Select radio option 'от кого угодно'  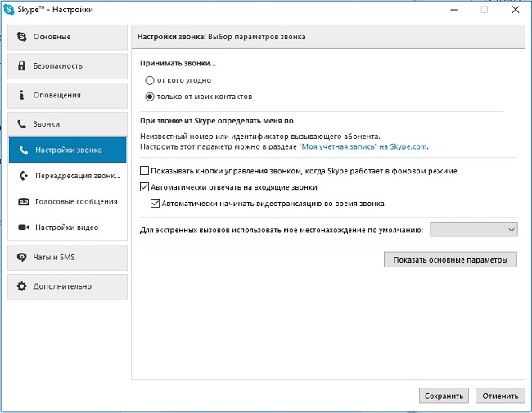click(150, 80)
